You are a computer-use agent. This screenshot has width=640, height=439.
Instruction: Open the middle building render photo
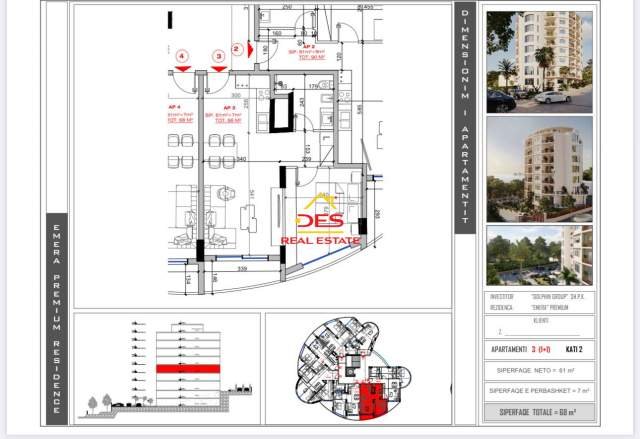[539, 169]
